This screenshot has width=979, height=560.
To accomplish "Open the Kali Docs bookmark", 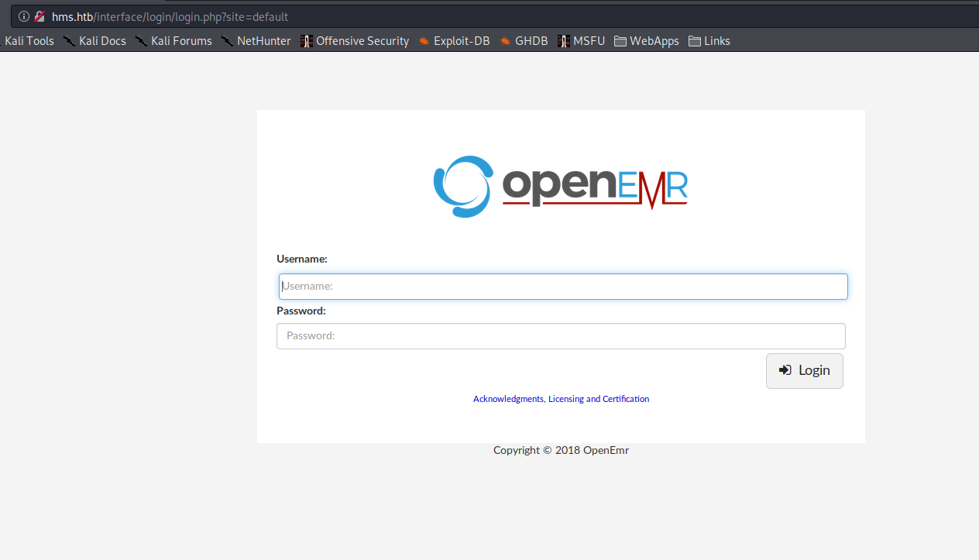I will point(103,40).
